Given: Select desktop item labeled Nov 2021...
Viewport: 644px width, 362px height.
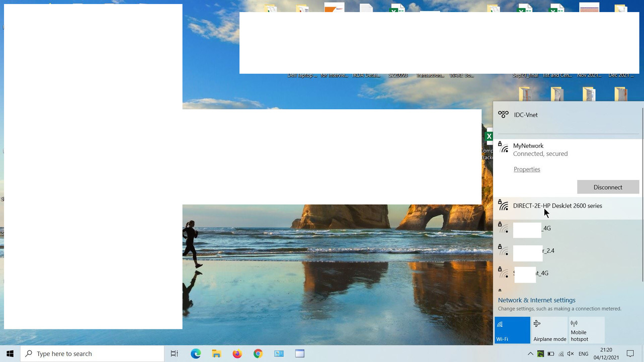Looking at the screenshot, I should [589, 75].
